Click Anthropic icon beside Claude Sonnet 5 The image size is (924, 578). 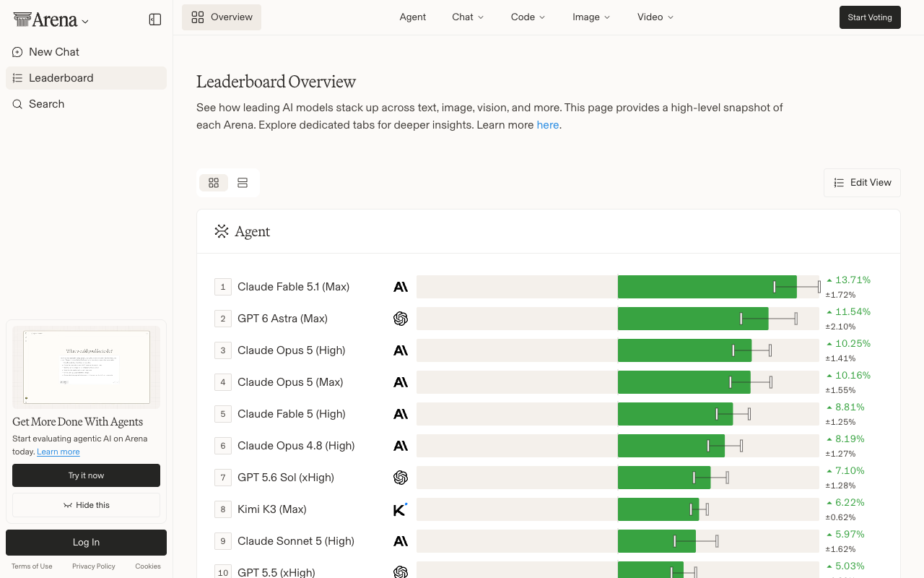coord(401,541)
